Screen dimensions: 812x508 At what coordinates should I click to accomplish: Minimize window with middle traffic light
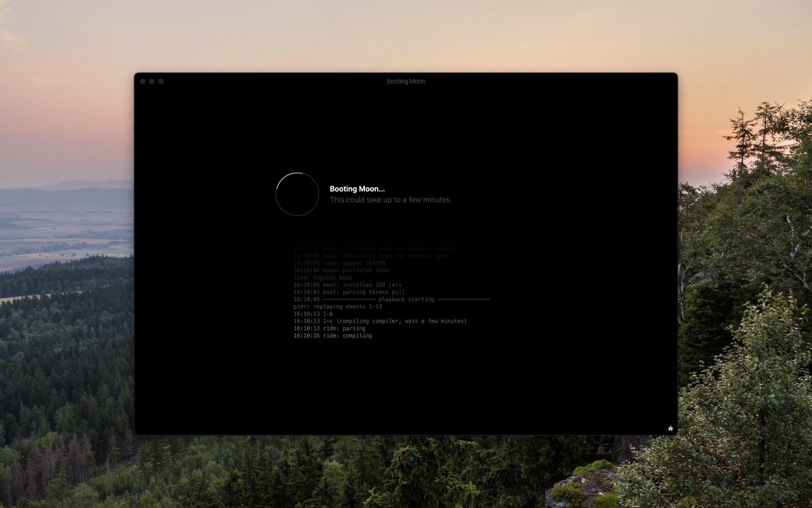coord(152,81)
